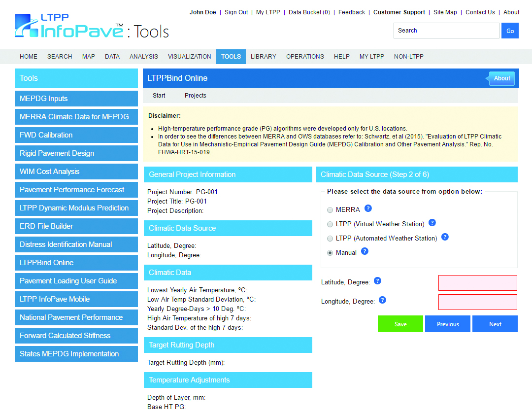Open Distress Identification Manual

pos(76,244)
